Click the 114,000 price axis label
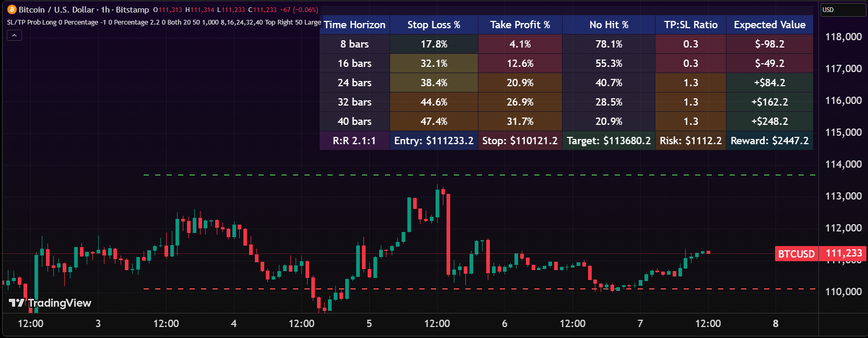Screen dimensions: 868x338 click(843, 164)
